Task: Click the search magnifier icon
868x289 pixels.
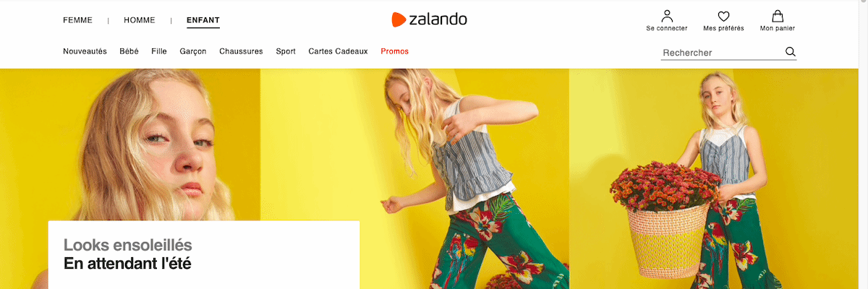Action: (x=790, y=51)
